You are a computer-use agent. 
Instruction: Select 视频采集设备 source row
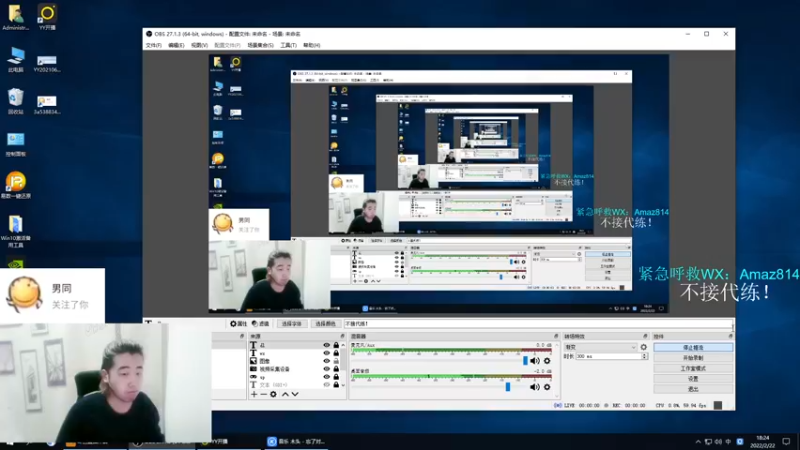(x=294, y=368)
